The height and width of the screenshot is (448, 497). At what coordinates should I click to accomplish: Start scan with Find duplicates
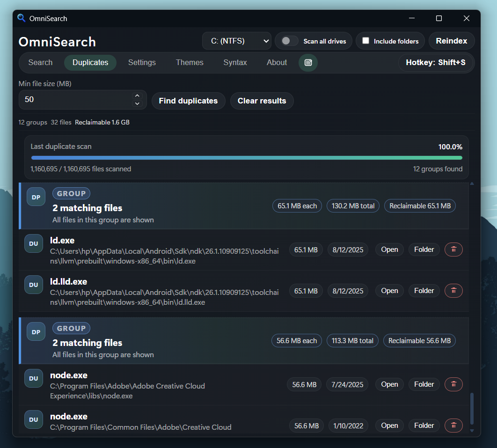[188, 101]
